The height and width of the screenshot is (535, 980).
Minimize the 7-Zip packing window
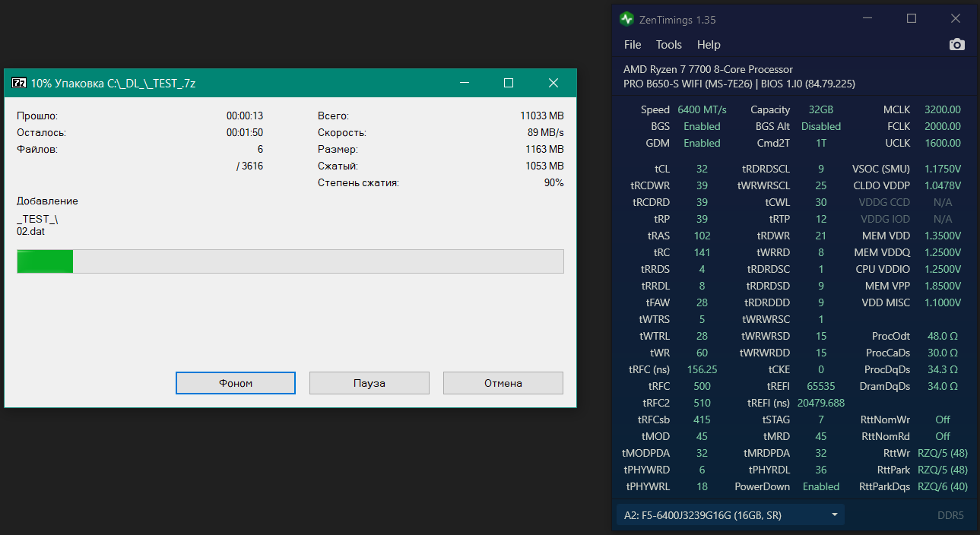tap(465, 83)
